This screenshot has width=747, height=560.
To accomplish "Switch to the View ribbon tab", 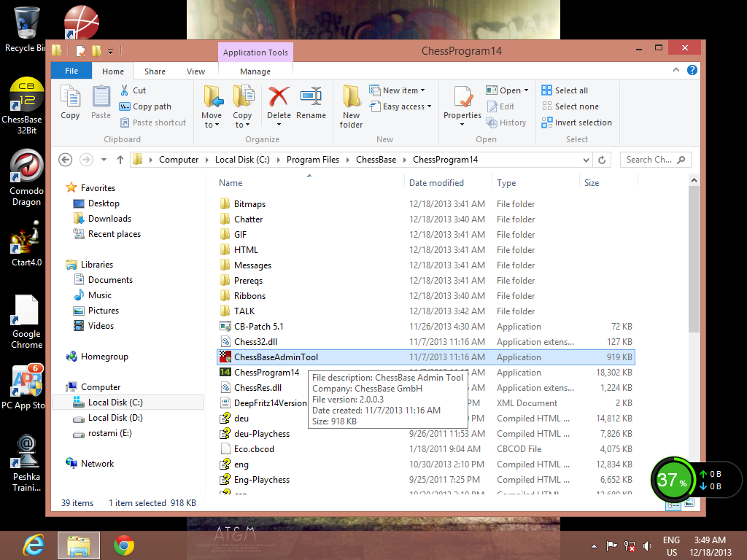I will pyautogui.click(x=196, y=71).
